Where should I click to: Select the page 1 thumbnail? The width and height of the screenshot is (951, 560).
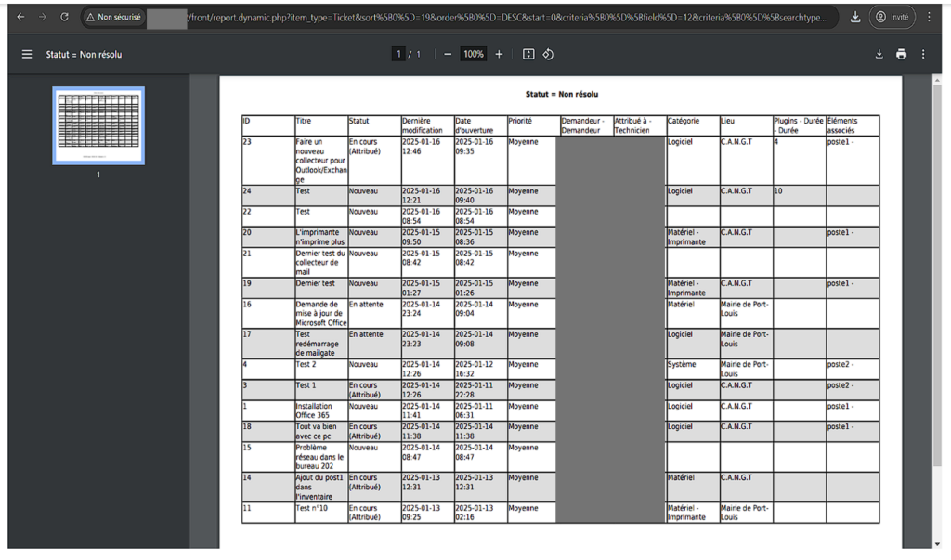click(x=98, y=125)
